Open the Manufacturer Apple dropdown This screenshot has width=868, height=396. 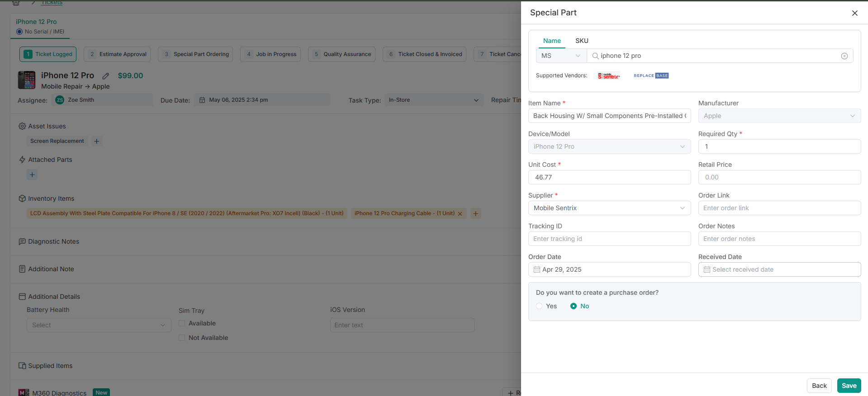tap(779, 116)
